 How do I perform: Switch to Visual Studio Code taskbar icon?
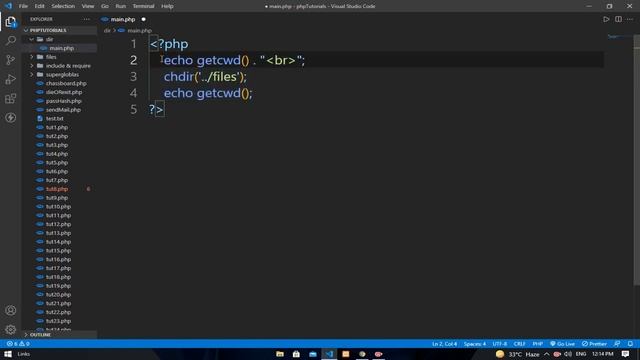pos(329,354)
